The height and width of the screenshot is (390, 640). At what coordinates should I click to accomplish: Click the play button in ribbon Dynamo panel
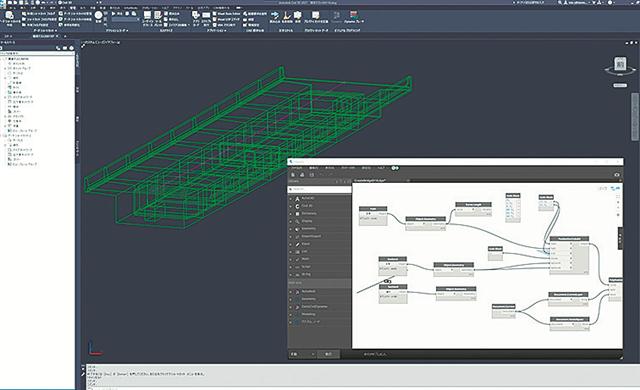click(114, 14)
